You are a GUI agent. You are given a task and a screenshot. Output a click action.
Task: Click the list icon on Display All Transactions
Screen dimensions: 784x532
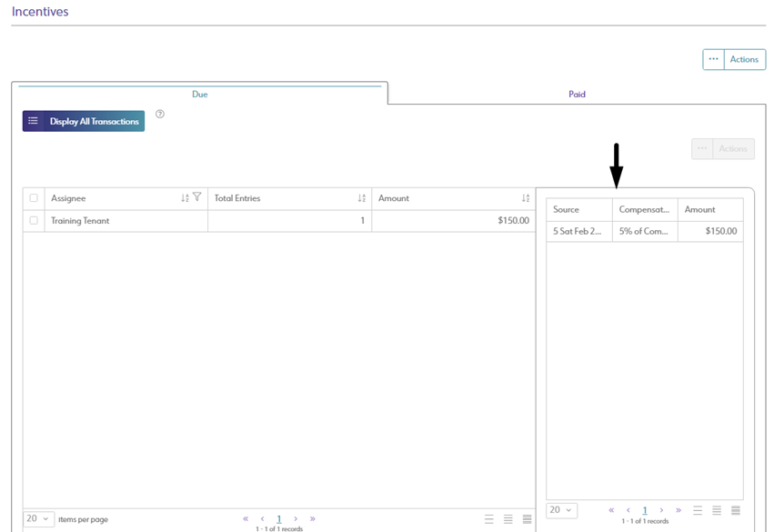pyautogui.click(x=35, y=120)
